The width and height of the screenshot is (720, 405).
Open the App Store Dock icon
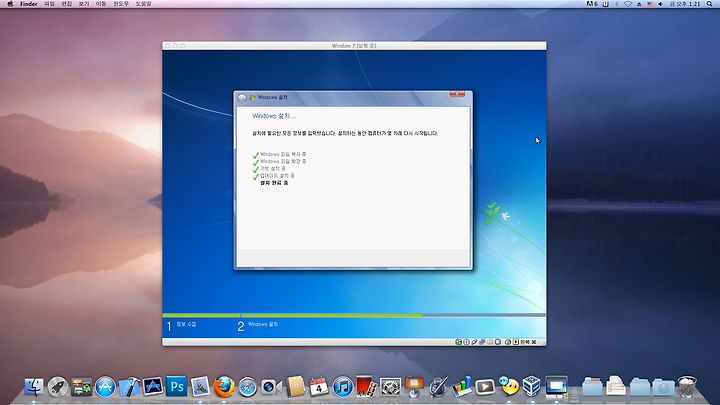[105, 387]
